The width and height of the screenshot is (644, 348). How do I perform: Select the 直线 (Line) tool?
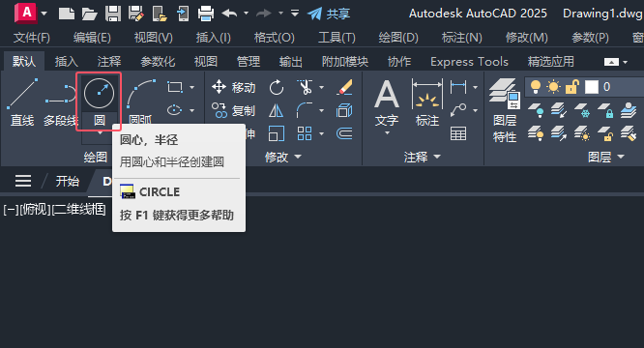tap(22, 102)
